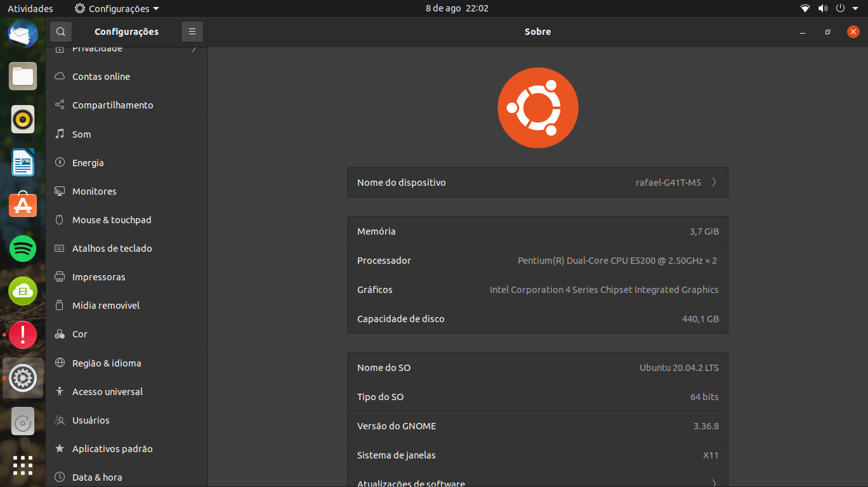Click the Memória value 3,7 GiB
Screen dimensions: 868x487
point(704,231)
